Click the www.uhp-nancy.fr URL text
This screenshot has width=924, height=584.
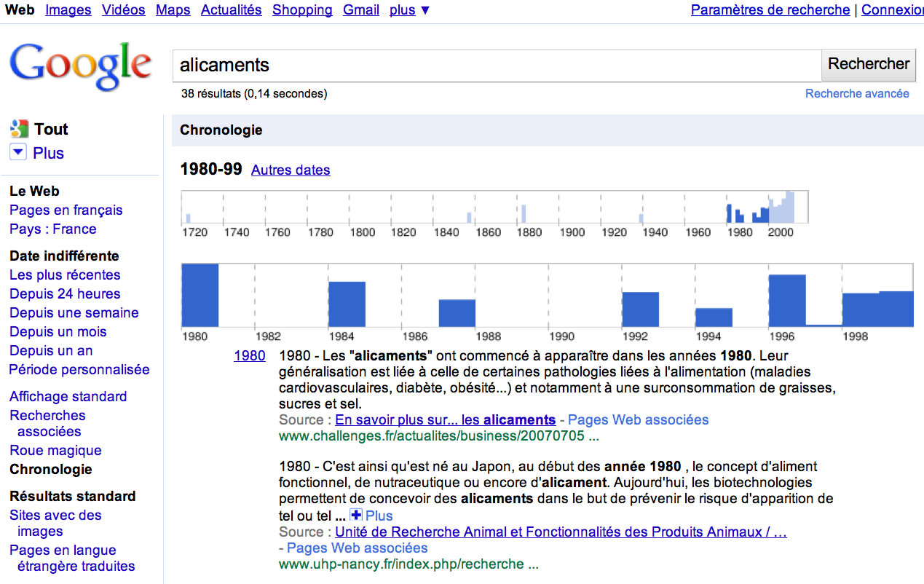(x=408, y=564)
